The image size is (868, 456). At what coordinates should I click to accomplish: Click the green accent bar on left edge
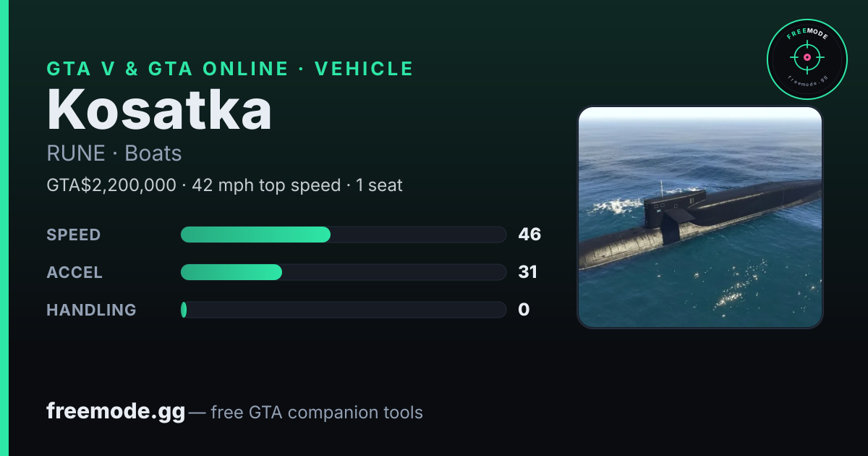coord(4,228)
